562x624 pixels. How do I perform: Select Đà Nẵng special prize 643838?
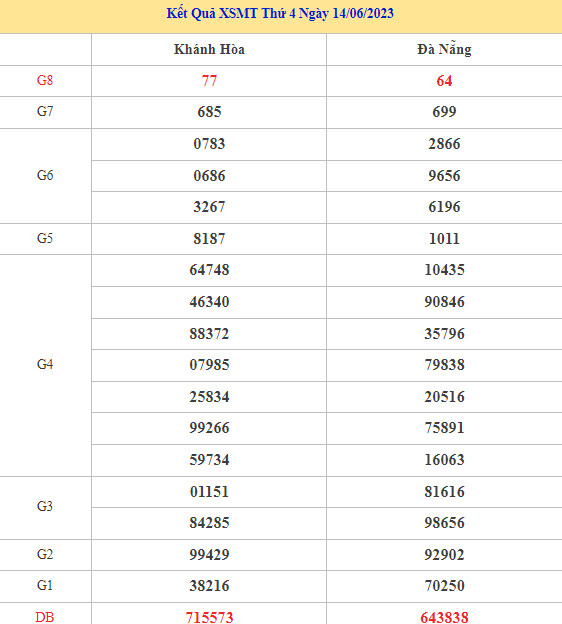coord(444,617)
